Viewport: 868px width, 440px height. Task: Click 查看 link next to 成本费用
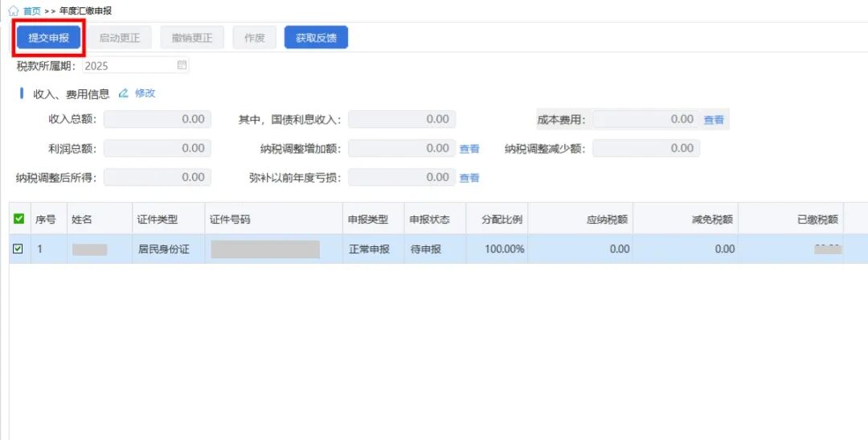coord(714,120)
